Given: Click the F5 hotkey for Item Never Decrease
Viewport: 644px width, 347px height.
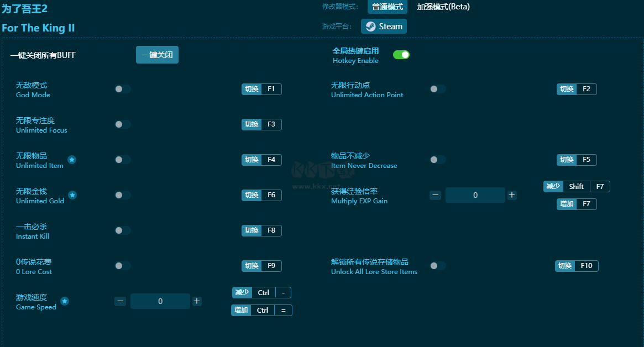Looking at the screenshot, I should pos(577,160).
